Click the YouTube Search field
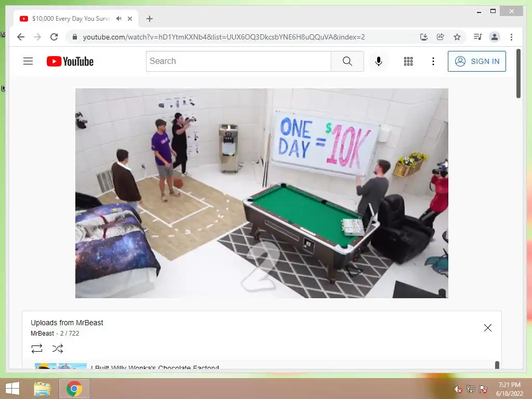Screen dimensions: 532x399 [x=238, y=61]
